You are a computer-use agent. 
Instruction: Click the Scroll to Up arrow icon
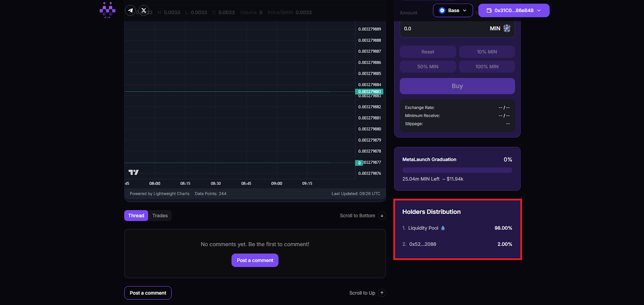[382, 293]
